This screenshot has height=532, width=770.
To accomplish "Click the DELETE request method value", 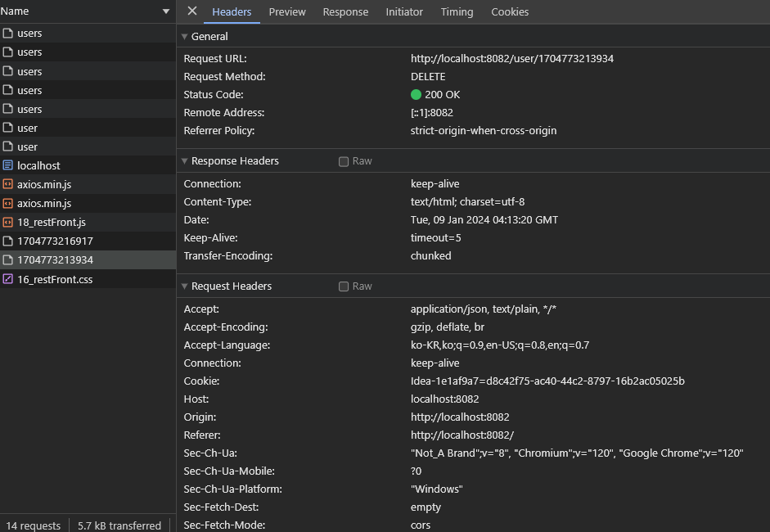I will click(428, 77).
